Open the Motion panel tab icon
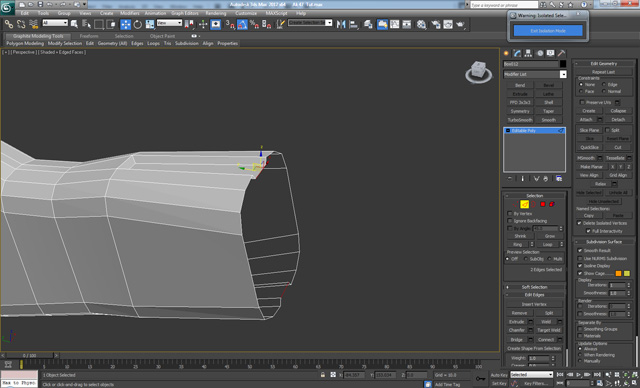The width and height of the screenshot is (640, 388). point(540,53)
